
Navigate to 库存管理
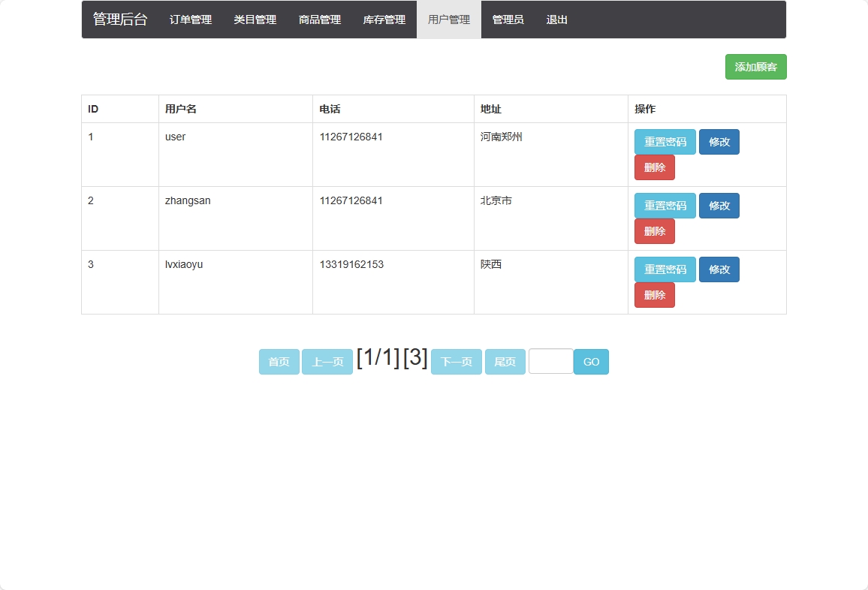[385, 20]
